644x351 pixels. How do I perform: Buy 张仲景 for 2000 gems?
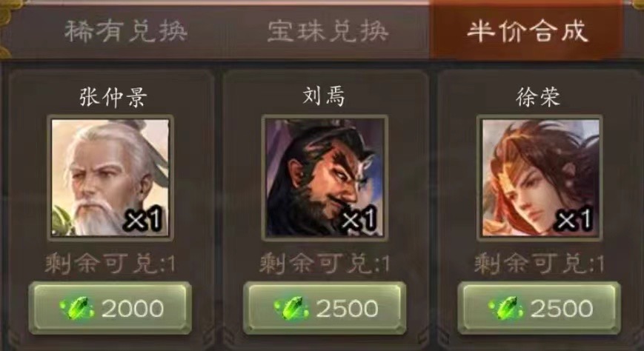tap(110, 308)
